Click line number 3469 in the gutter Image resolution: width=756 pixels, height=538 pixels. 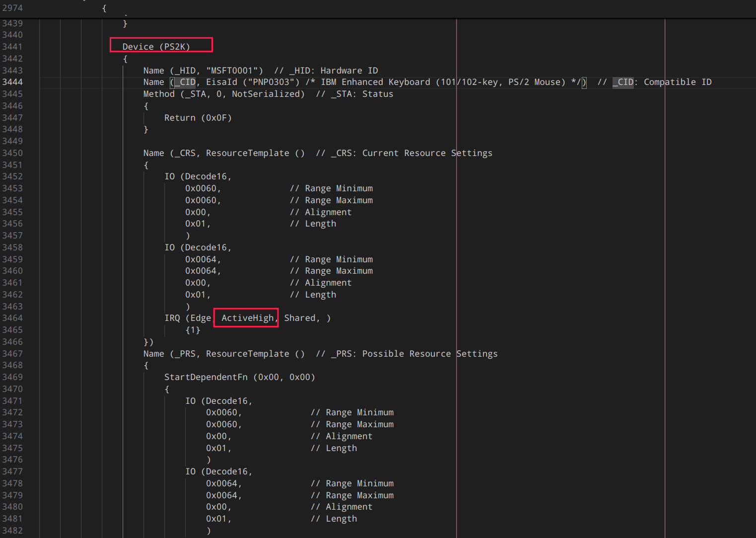(x=12, y=377)
